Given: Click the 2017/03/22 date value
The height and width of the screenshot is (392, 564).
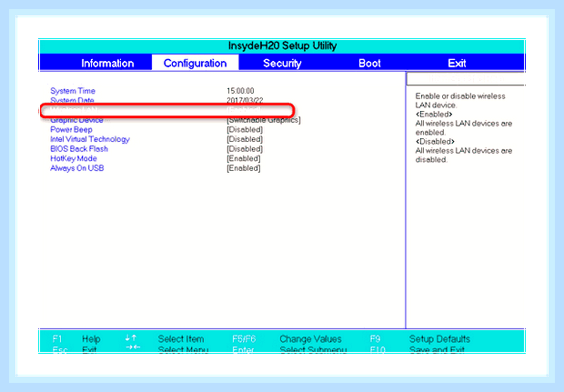Looking at the screenshot, I should [x=245, y=100].
